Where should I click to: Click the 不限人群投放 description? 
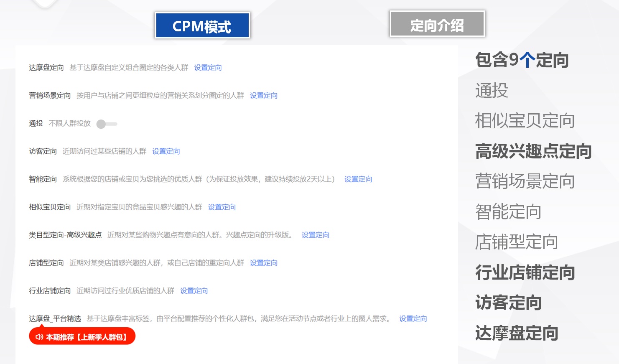click(x=70, y=124)
